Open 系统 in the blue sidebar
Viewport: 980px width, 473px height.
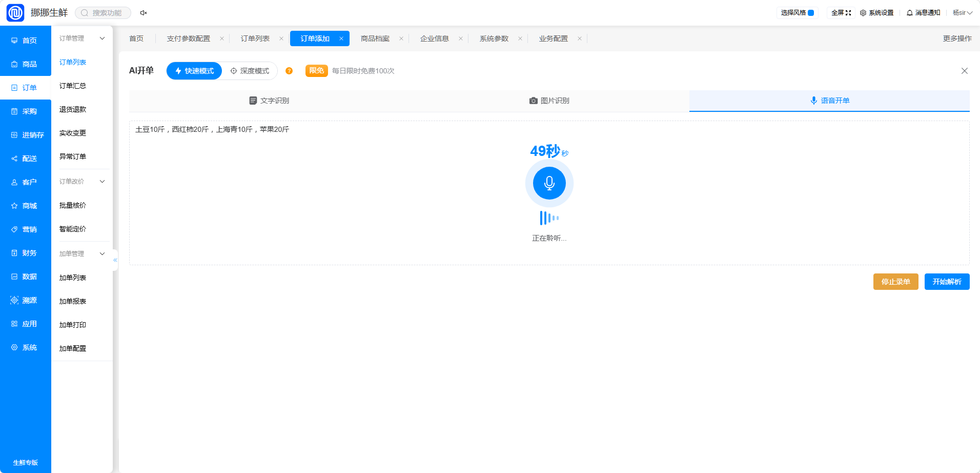pos(26,347)
